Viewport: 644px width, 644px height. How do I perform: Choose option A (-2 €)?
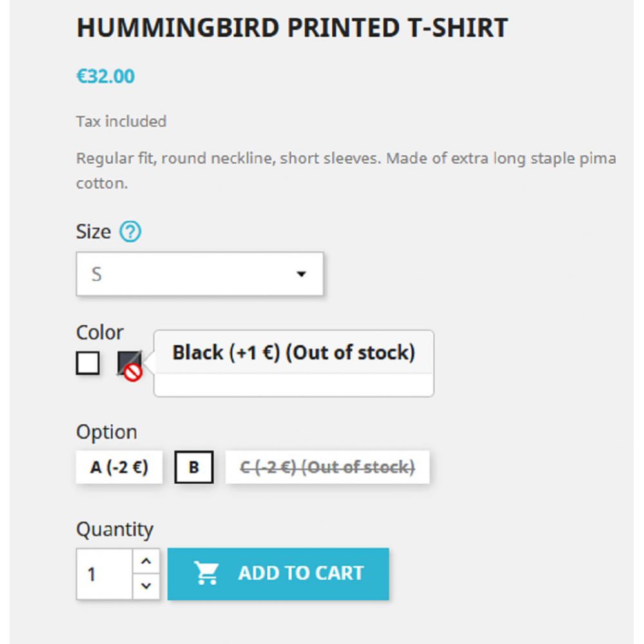click(x=119, y=467)
